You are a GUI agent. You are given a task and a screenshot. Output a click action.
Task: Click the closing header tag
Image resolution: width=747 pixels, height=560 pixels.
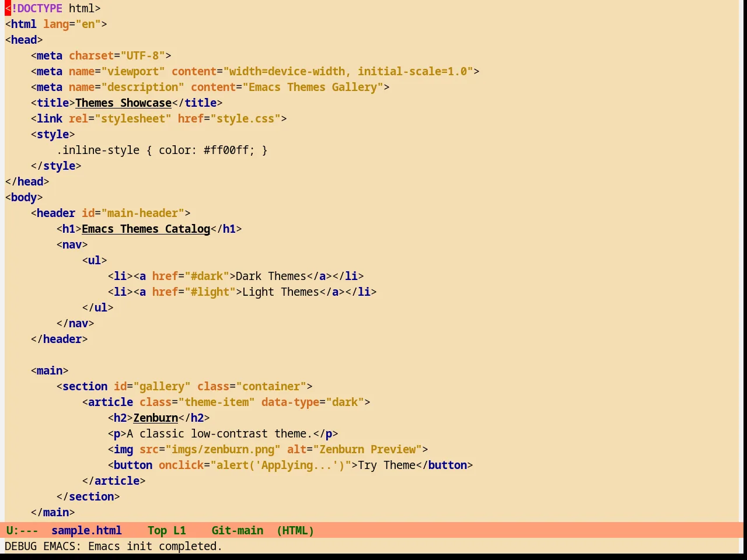point(60,339)
